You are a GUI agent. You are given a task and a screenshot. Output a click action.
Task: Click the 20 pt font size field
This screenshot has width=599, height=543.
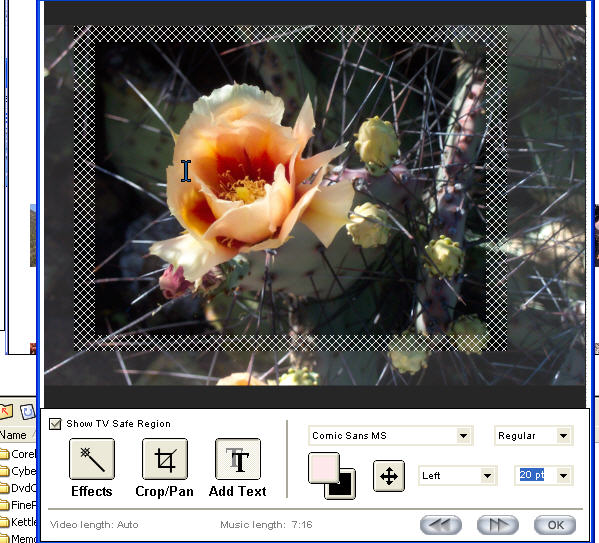point(535,476)
